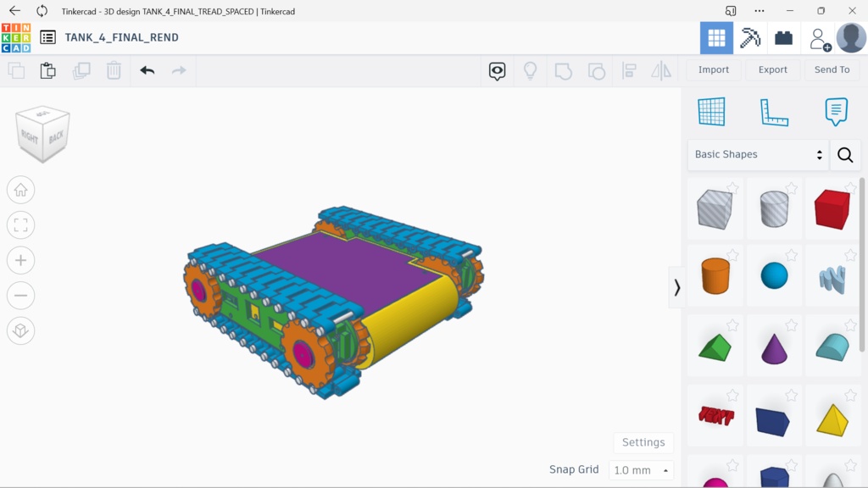Click the lightbulb hide/show icon

[x=531, y=71]
